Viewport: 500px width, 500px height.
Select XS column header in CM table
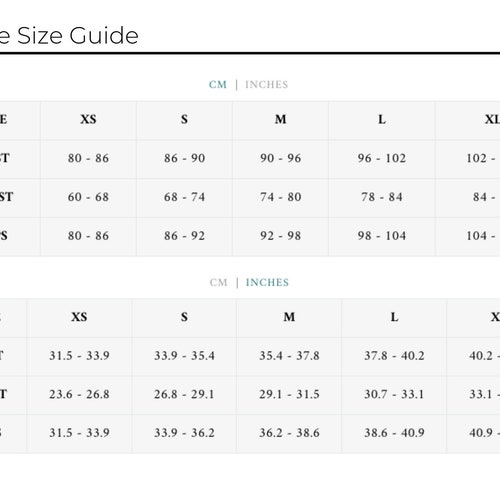tap(88, 119)
